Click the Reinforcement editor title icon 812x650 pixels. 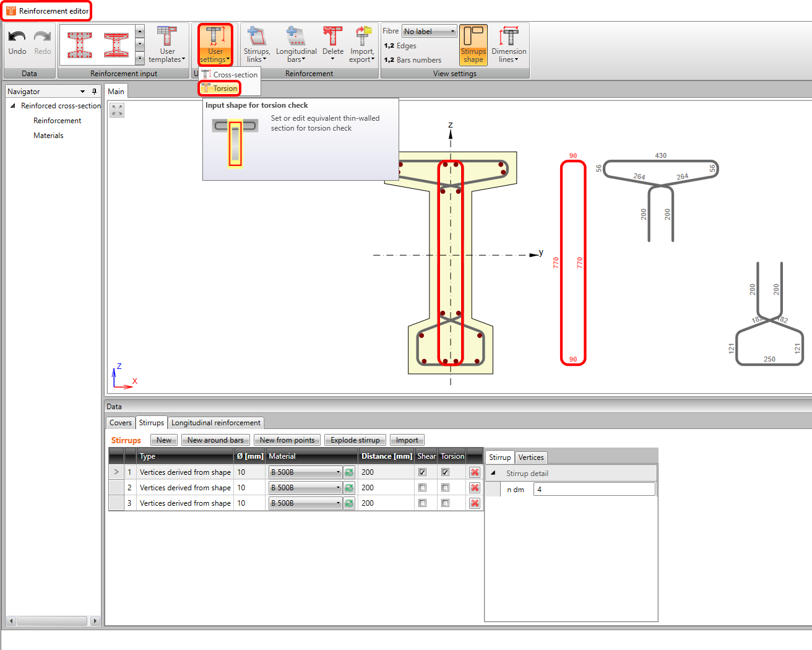(11, 11)
